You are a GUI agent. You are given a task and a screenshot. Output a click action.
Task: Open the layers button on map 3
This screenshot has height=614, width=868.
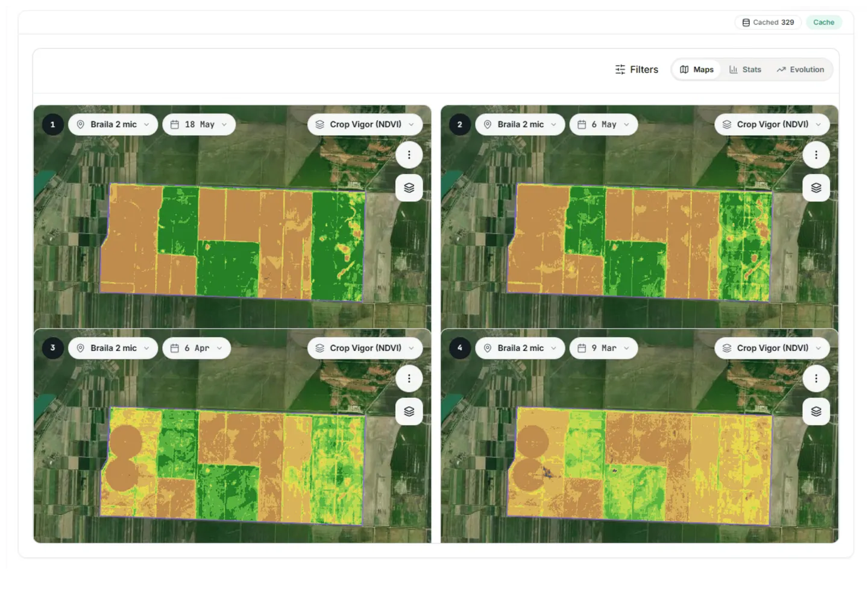pos(409,411)
